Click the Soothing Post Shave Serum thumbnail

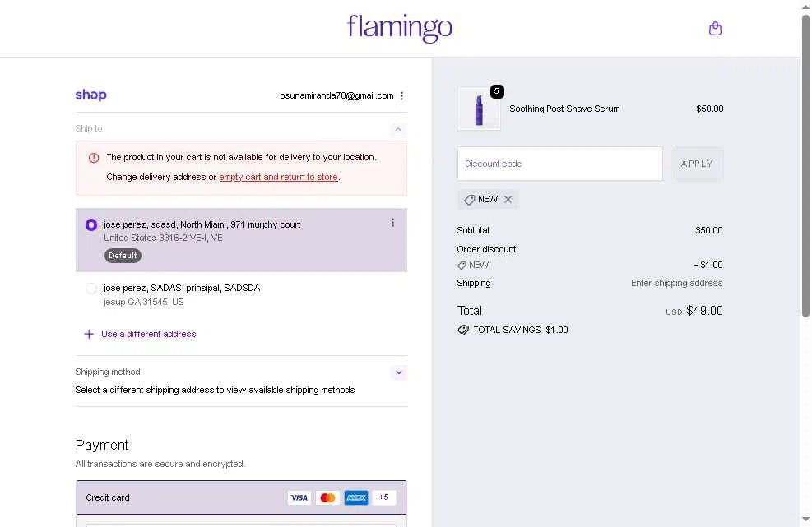479,109
